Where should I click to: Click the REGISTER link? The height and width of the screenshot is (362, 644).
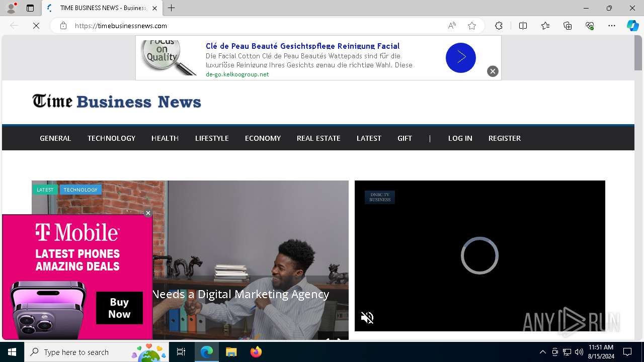(504, 138)
